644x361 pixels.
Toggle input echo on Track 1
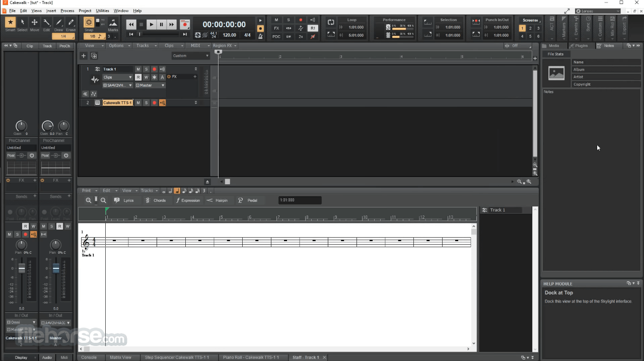pyautogui.click(x=162, y=69)
